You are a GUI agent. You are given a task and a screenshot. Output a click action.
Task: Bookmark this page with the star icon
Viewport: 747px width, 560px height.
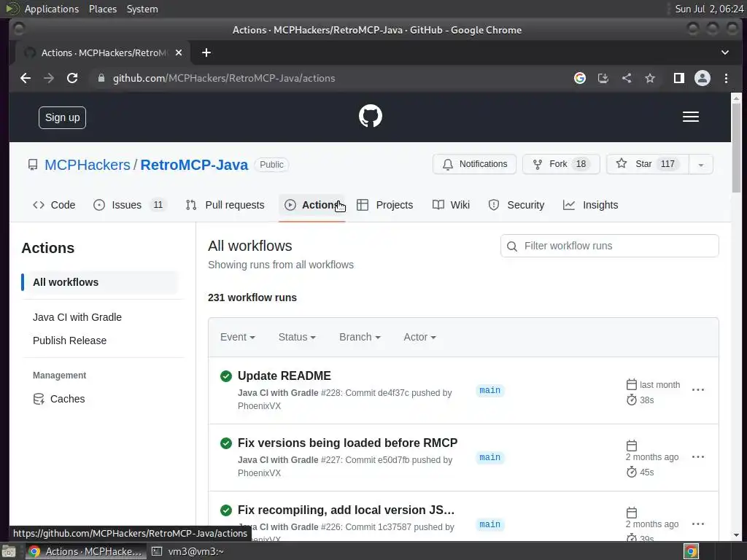(650, 78)
